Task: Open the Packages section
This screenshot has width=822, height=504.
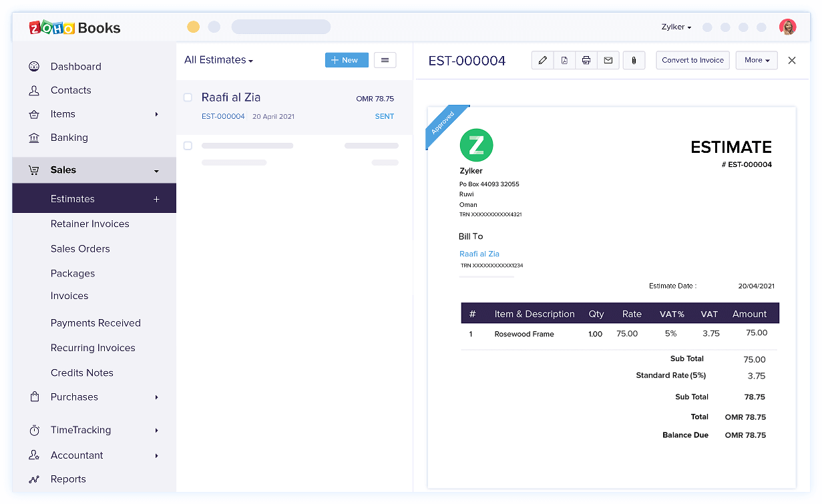Action: (73, 273)
